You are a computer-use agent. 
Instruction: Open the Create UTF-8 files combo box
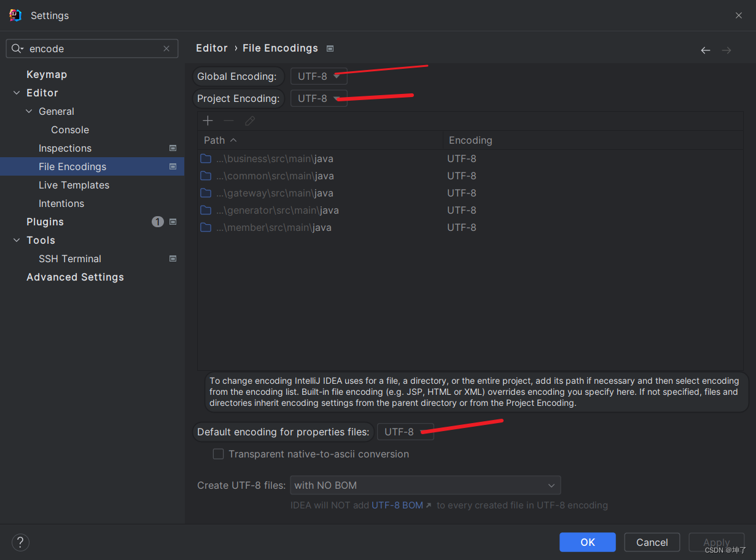click(425, 485)
